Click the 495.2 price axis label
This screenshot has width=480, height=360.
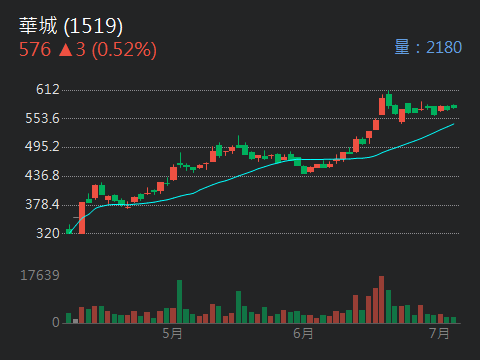click(42, 146)
